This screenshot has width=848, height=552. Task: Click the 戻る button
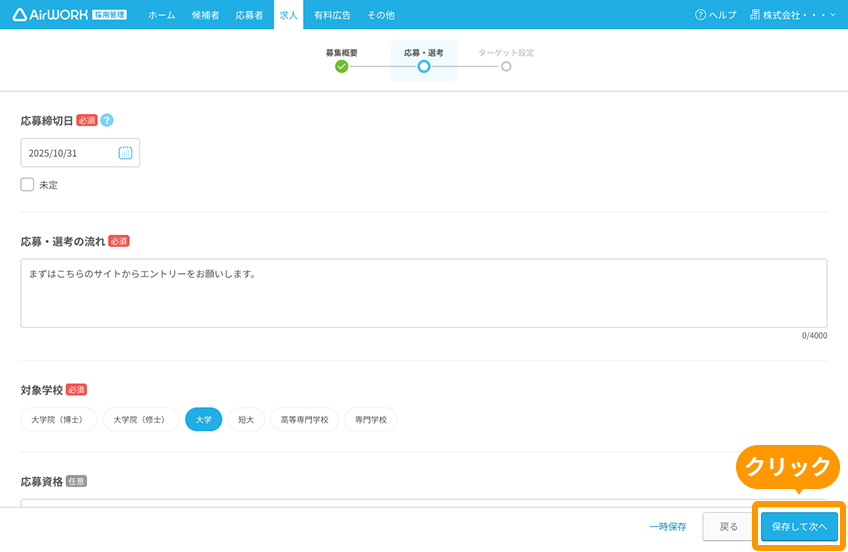pos(728,527)
